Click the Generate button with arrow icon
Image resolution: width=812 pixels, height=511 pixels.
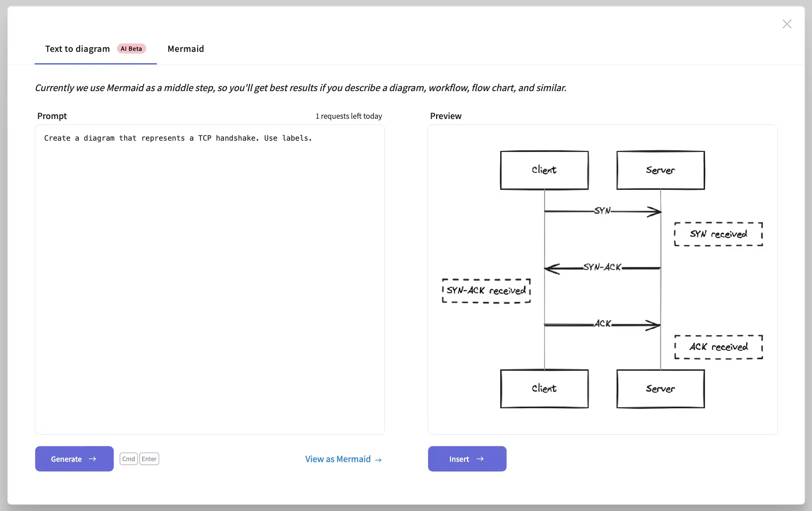pos(74,458)
